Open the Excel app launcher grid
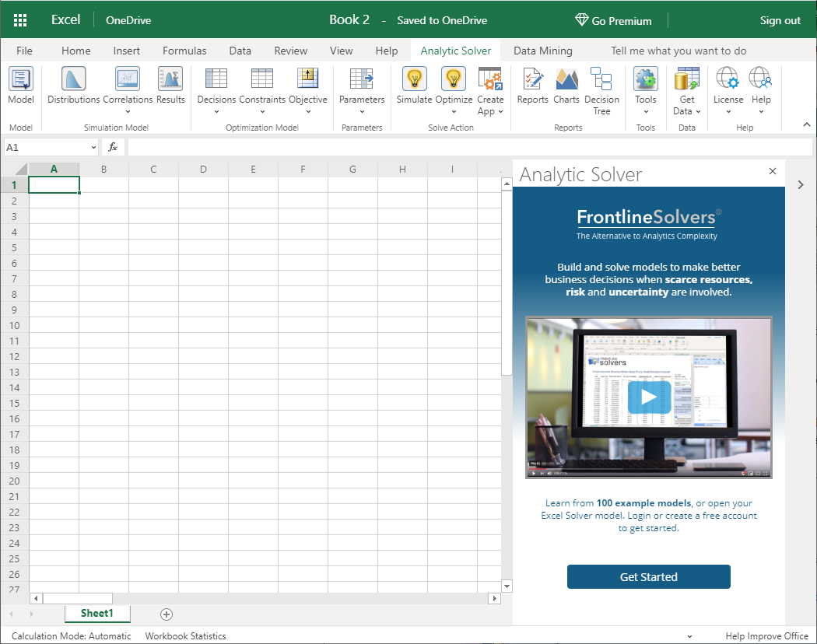Viewport: 817px width, 644px height. tap(21, 20)
